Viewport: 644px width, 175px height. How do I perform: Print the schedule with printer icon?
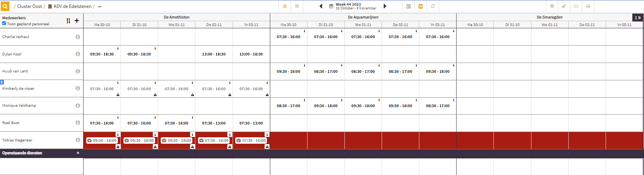tap(588, 6)
